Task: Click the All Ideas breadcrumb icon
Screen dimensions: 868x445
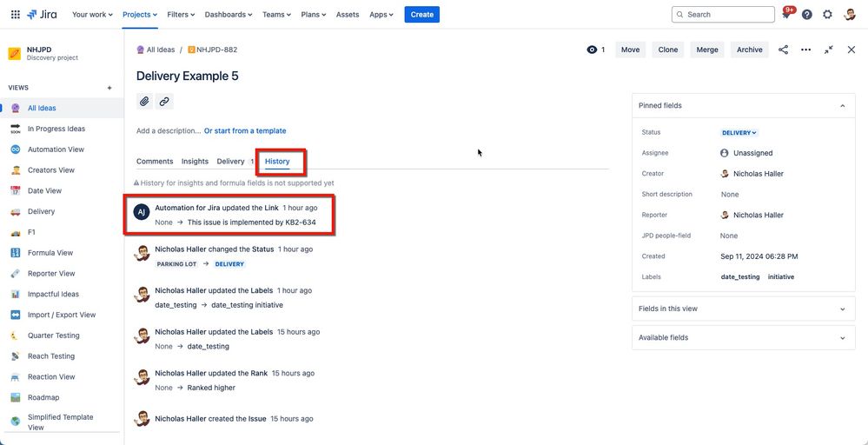Action: 141,50
